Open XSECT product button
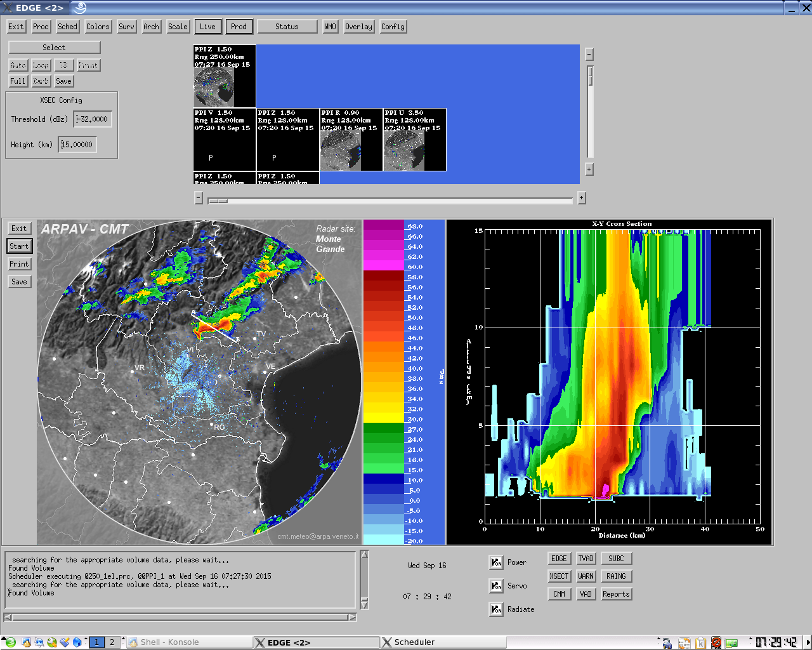Image resolution: width=812 pixels, height=650 pixels. click(x=559, y=576)
